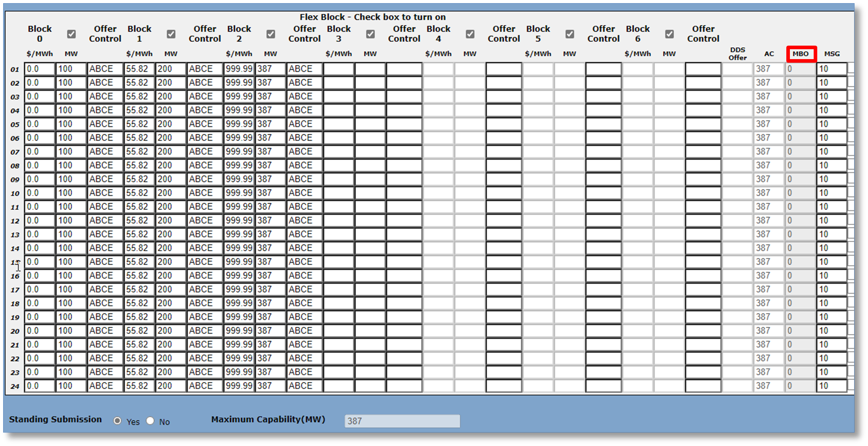868x446 pixels.
Task: Click Block 2 price field for hour 12
Action: click(239, 221)
